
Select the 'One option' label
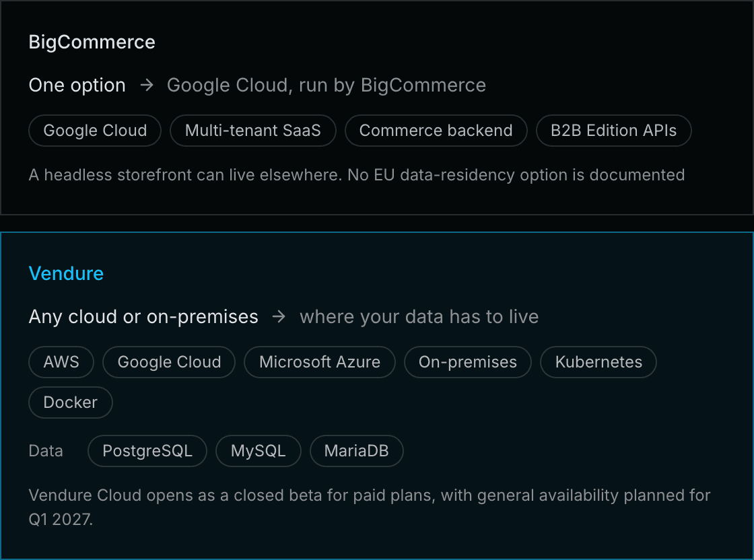pos(77,85)
